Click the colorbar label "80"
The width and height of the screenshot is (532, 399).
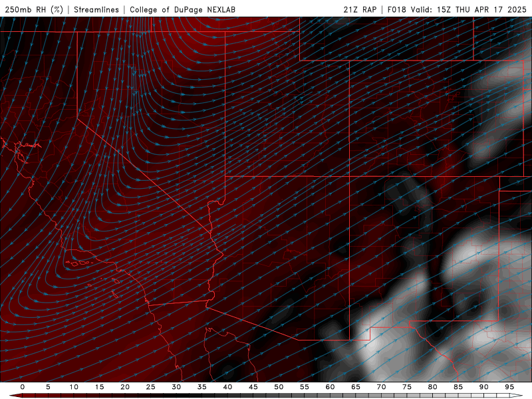tap(433, 387)
